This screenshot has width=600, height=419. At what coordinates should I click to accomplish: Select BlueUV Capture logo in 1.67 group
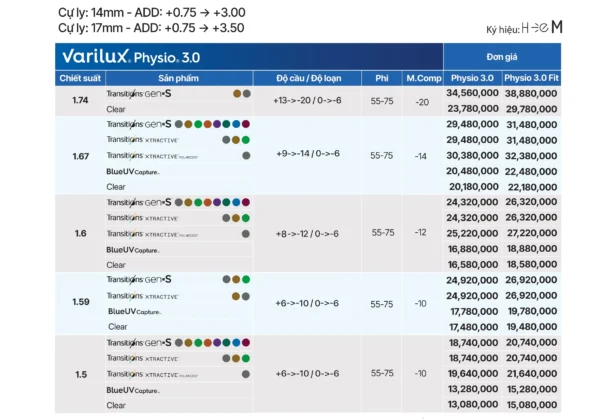[133, 172]
